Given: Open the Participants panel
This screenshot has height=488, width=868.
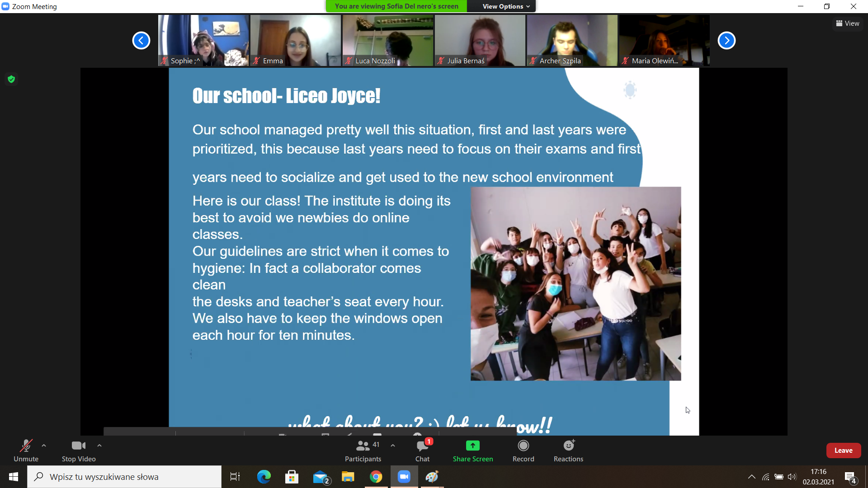Looking at the screenshot, I should click(x=363, y=450).
